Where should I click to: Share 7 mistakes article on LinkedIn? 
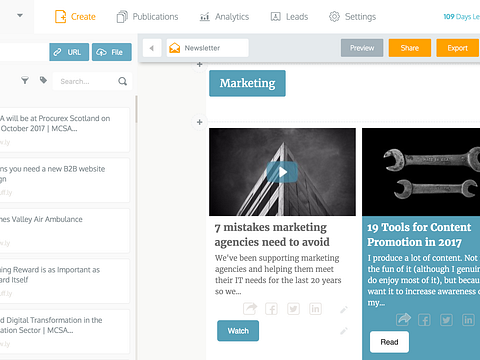point(315,309)
